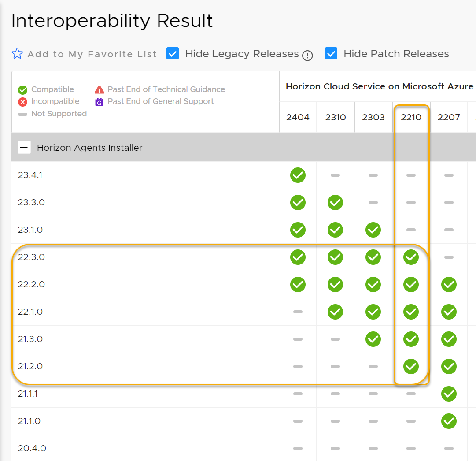
Task: Click the 2210 column header
Action: tap(411, 117)
